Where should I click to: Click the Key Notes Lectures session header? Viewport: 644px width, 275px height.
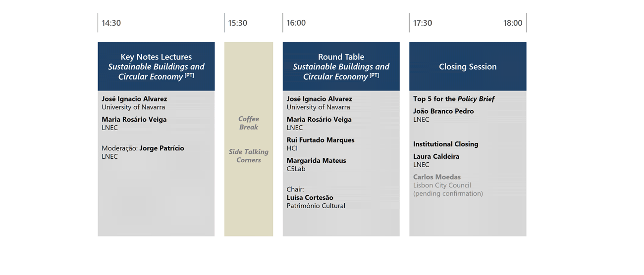[156, 66]
